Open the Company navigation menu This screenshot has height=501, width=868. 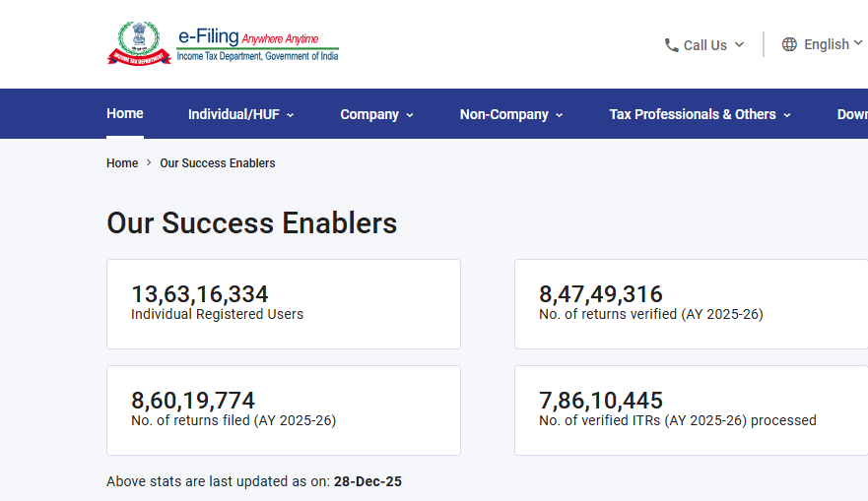(x=376, y=114)
